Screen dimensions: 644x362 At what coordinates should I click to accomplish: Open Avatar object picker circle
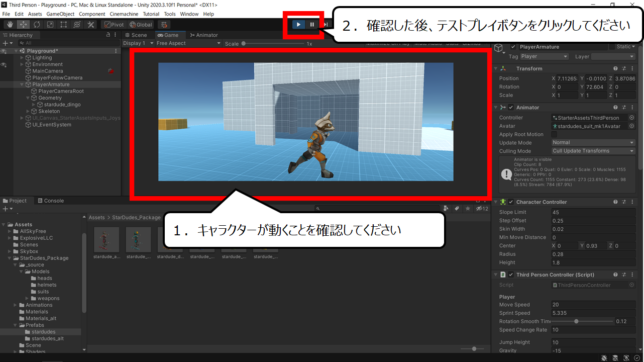point(632,126)
